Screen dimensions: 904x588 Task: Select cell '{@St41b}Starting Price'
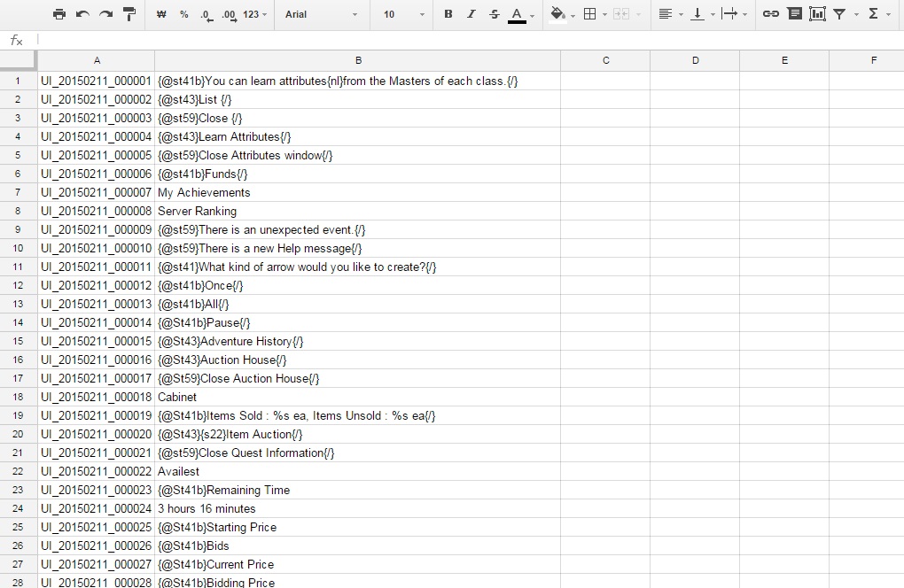tap(358, 528)
